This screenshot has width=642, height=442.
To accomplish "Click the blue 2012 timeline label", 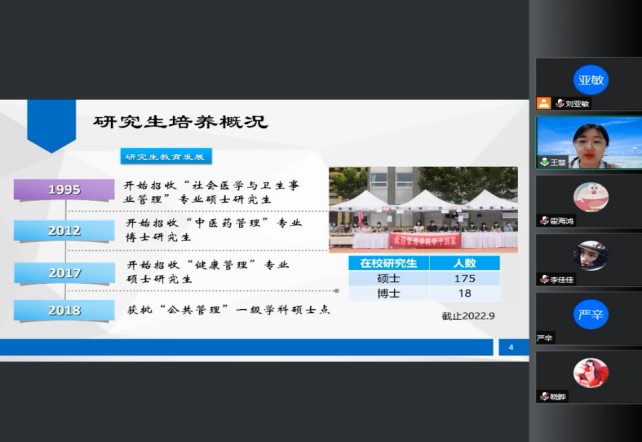I will click(65, 230).
